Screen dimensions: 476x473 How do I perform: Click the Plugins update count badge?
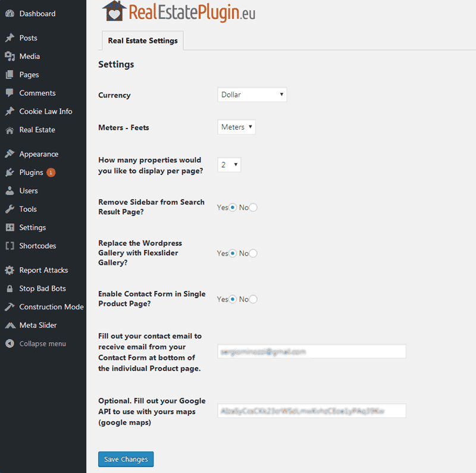pyautogui.click(x=51, y=173)
